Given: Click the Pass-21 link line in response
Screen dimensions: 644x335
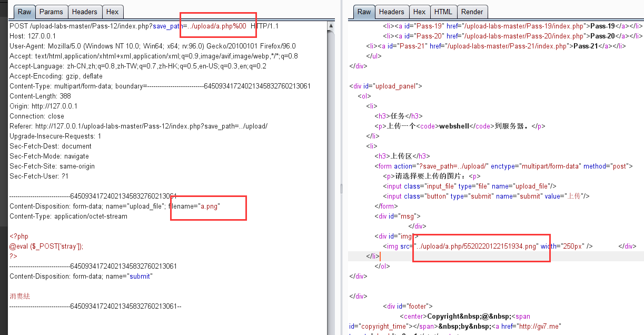Looking at the screenshot, I should click(x=496, y=46).
